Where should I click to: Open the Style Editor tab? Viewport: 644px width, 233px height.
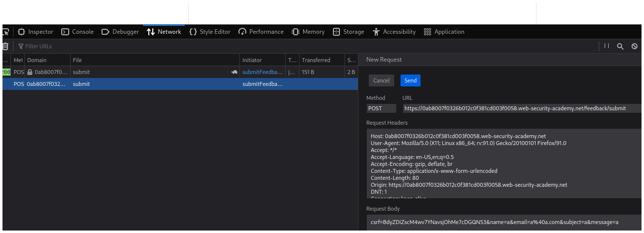[210, 32]
